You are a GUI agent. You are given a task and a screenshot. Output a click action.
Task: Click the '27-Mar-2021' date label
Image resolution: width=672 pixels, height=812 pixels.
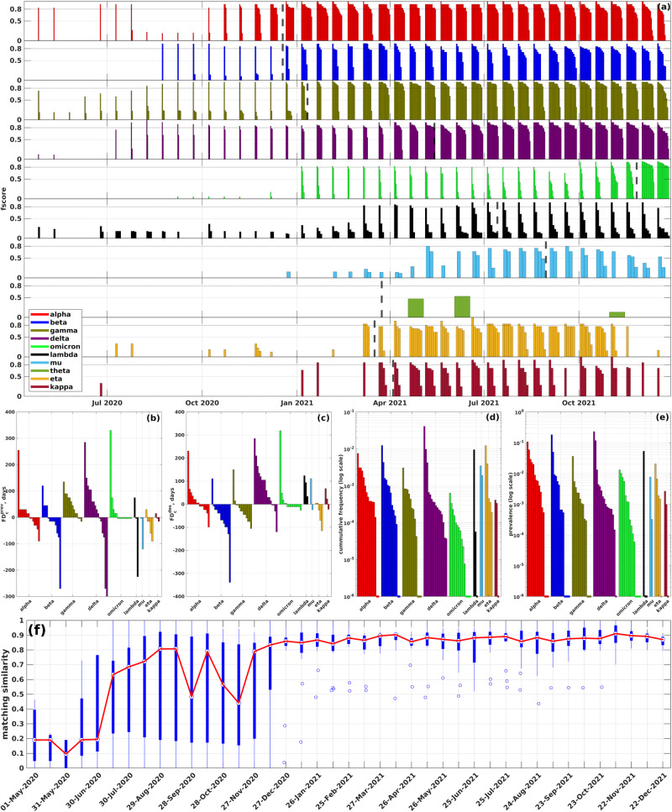pyautogui.click(x=366, y=791)
